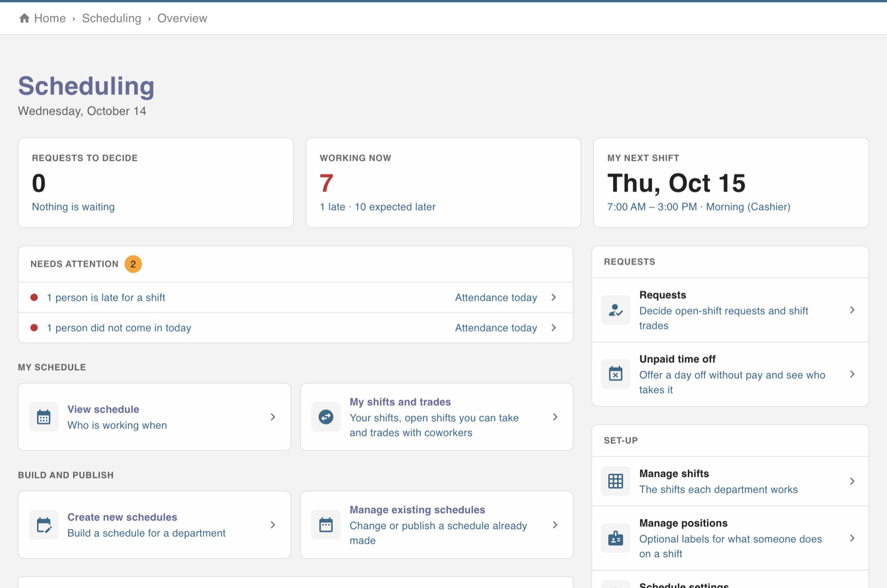Image resolution: width=887 pixels, height=588 pixels.
Task: Open chevron on did-not-come-in row
Action: [x=554, y=328]
